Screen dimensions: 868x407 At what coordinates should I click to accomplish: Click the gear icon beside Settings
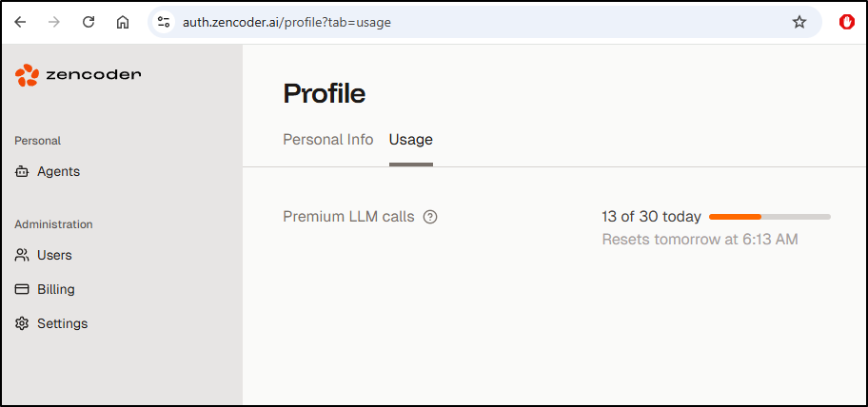pos(22,323)
